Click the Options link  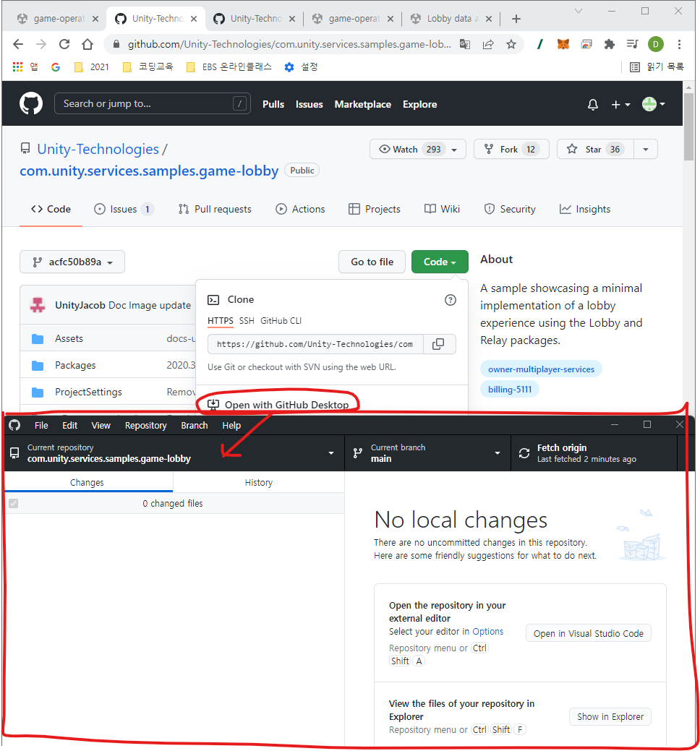tap(487, 631)
